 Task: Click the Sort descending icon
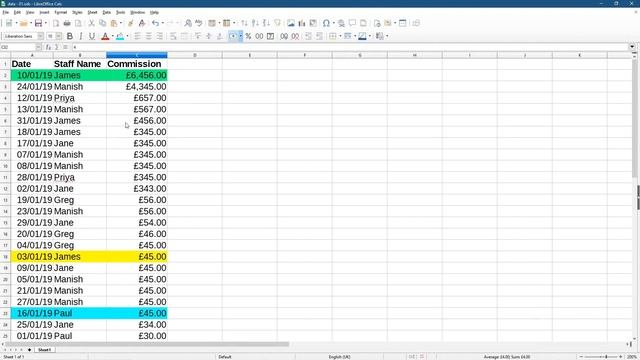pyautogui.click(x=266, y=23)
